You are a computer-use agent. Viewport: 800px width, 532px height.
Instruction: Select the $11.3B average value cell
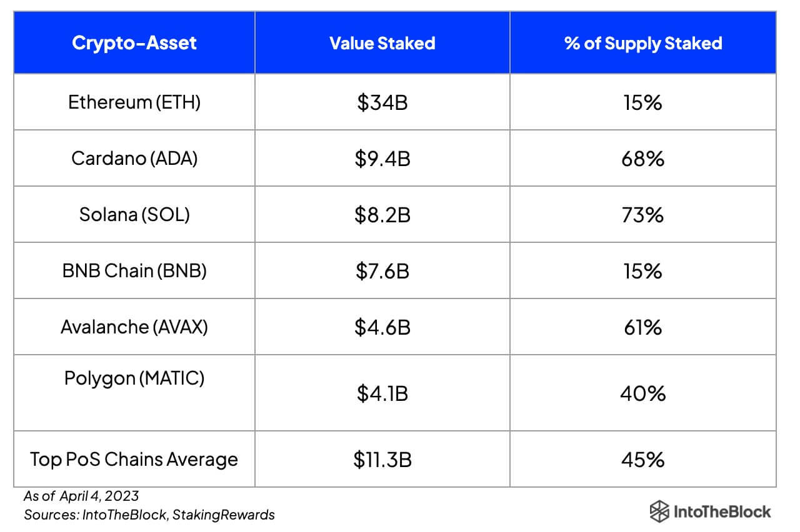pos(382,460)
